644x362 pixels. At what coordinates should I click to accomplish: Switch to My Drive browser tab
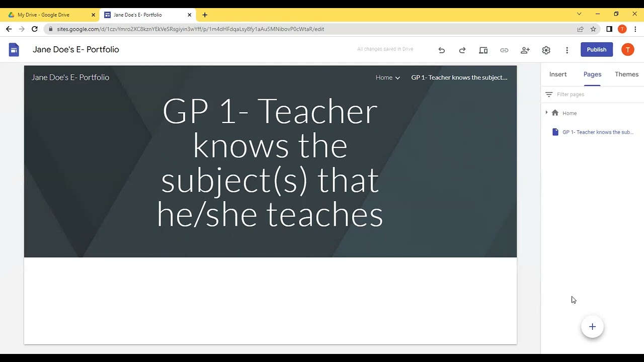click(50, 15)
